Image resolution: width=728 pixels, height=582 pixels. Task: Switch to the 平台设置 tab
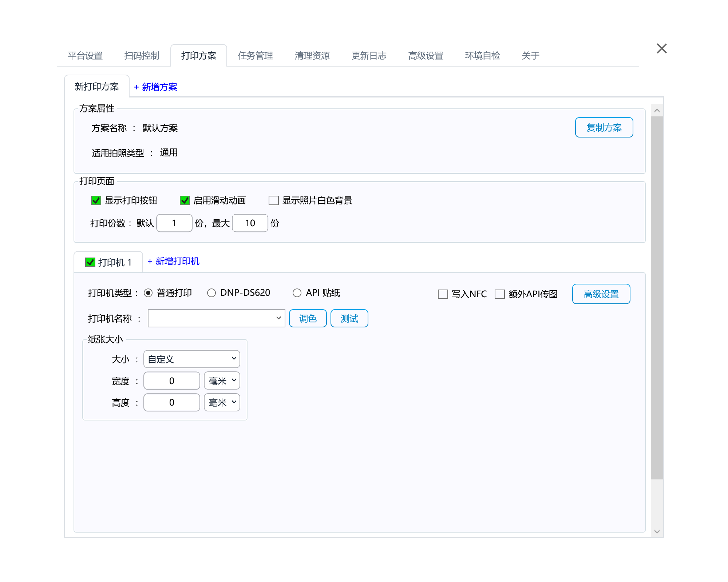click(85, 56)
